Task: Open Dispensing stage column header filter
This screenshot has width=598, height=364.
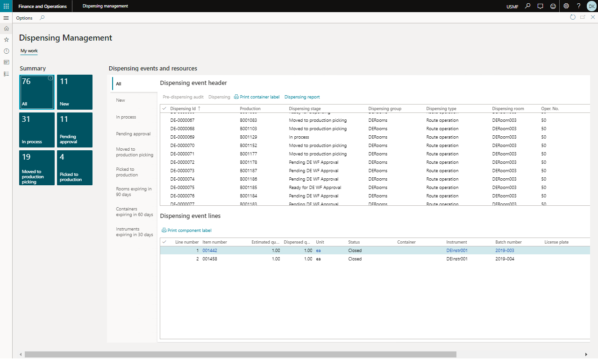Action: 305,109
